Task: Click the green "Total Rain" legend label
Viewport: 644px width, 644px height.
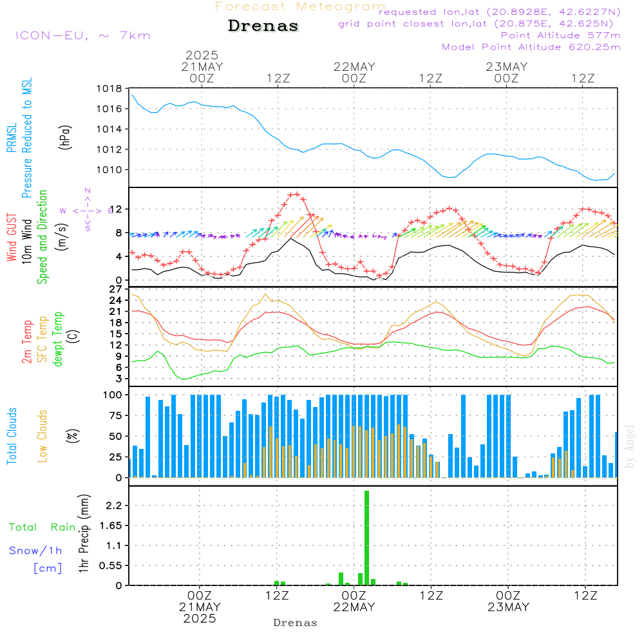Action: click(43, 527)
